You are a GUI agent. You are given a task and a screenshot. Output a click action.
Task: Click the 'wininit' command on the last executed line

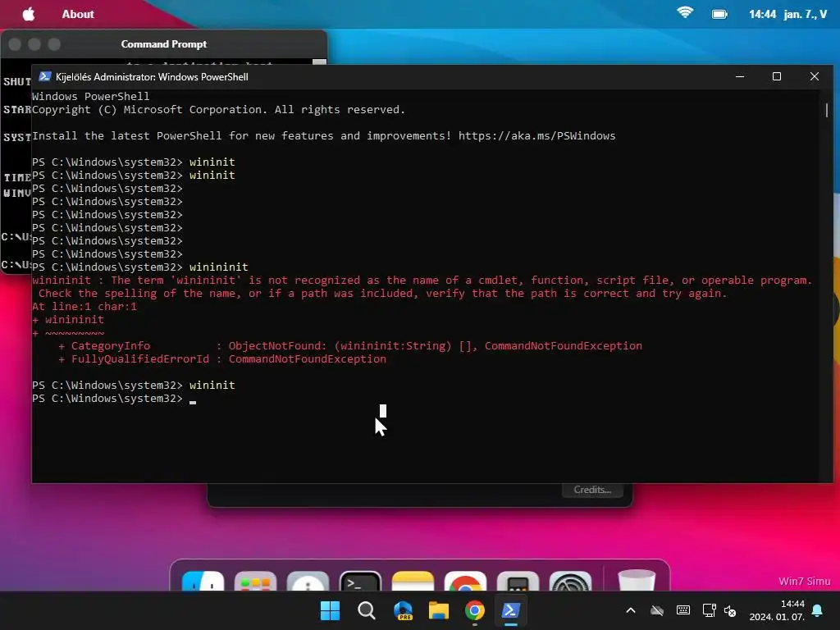[212, 386]
